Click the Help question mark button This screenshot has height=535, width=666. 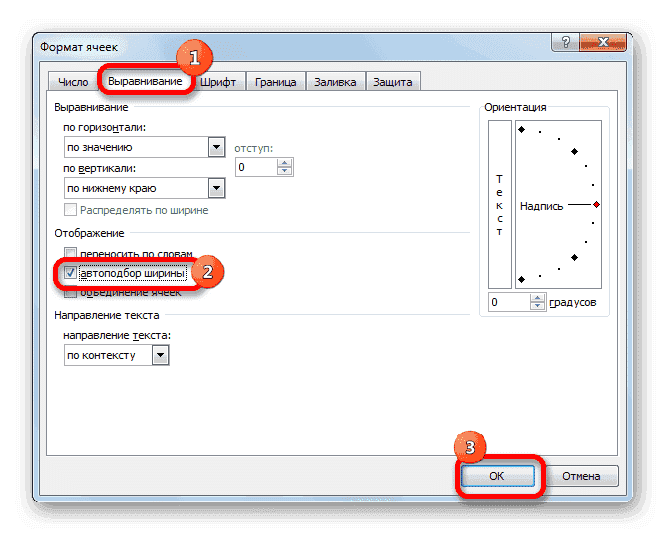click(x=565, y=42)
